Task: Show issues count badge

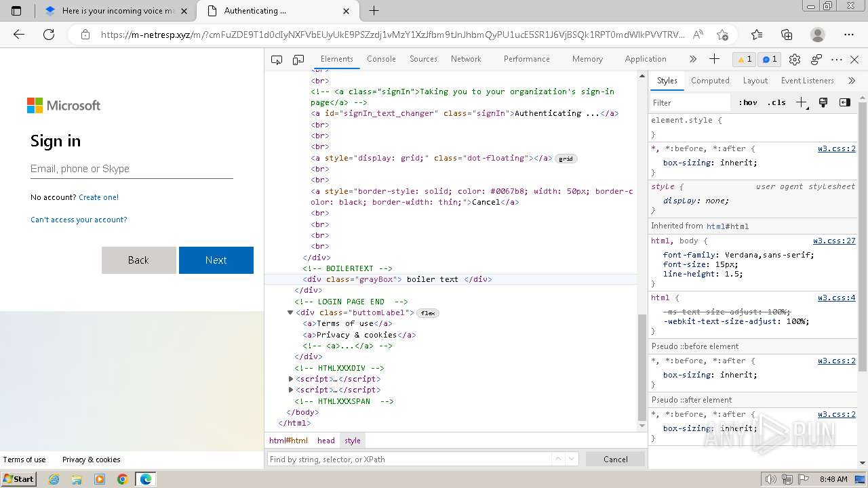Action: point(770,60)
